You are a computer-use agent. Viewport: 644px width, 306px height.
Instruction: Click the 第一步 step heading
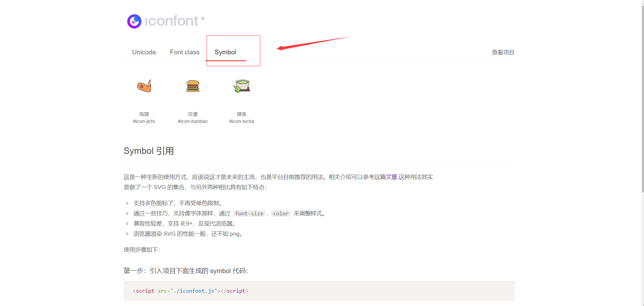point(186,271)
